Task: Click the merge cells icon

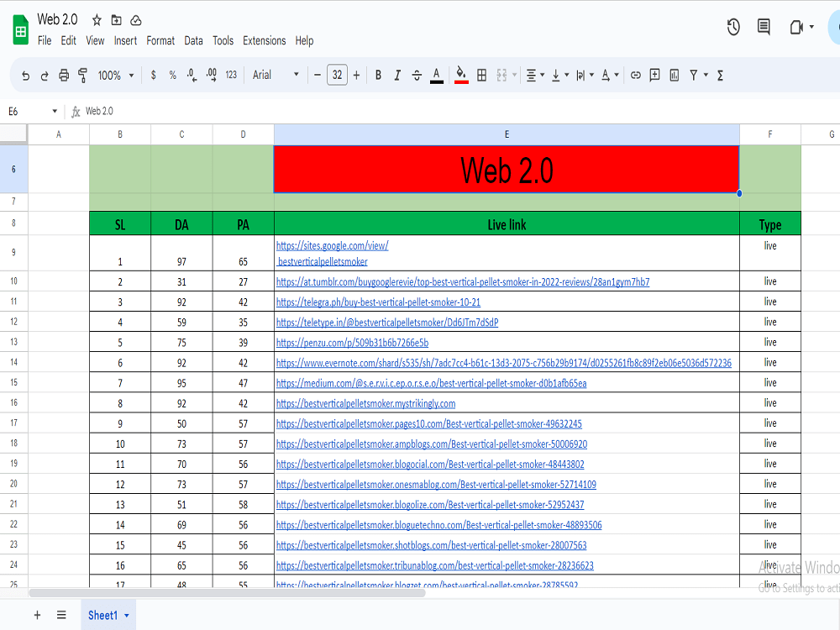Action: point(501,76)
